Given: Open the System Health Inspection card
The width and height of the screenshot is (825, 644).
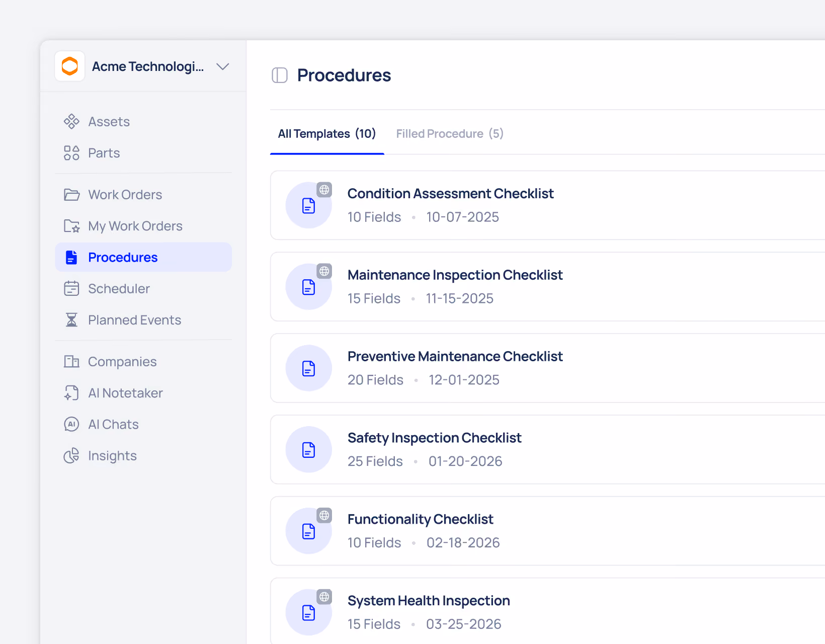Looking at the screenshot, I should tap(548, 611).
